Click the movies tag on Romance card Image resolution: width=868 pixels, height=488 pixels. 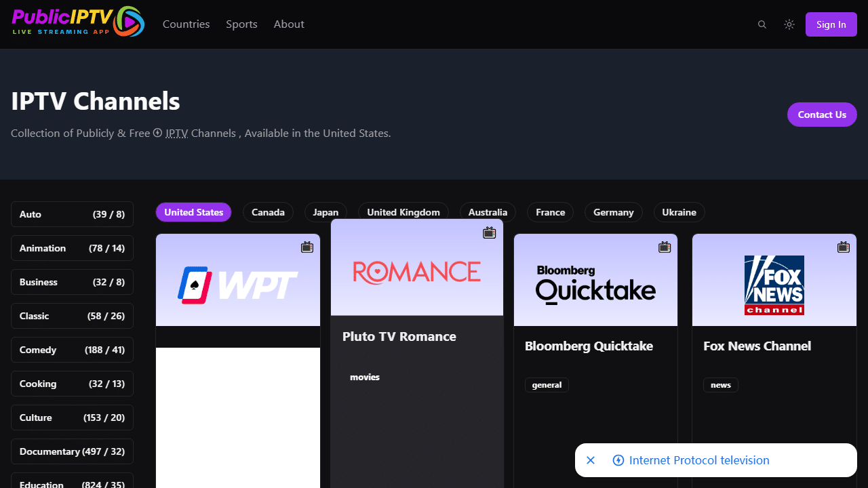(365, 377)
